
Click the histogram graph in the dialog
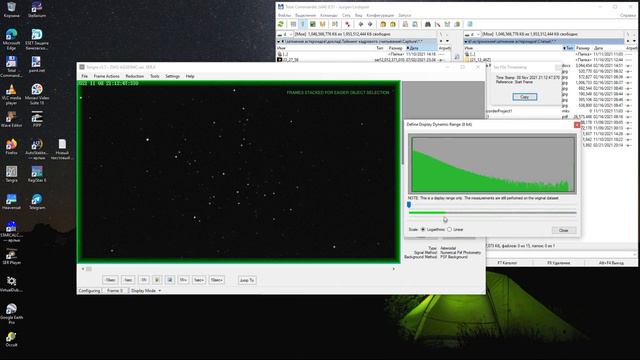tap(493, 164)
